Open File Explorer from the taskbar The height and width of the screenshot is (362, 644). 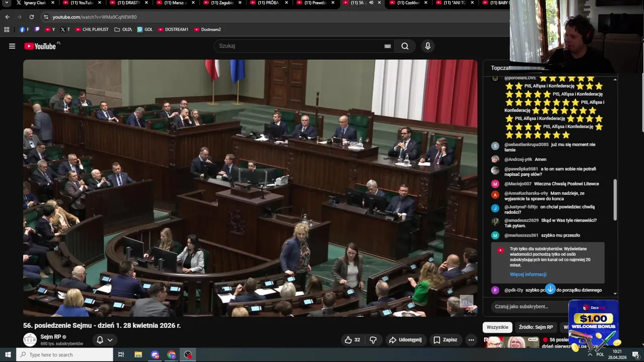pyautogui.click(x=138, y=355)
